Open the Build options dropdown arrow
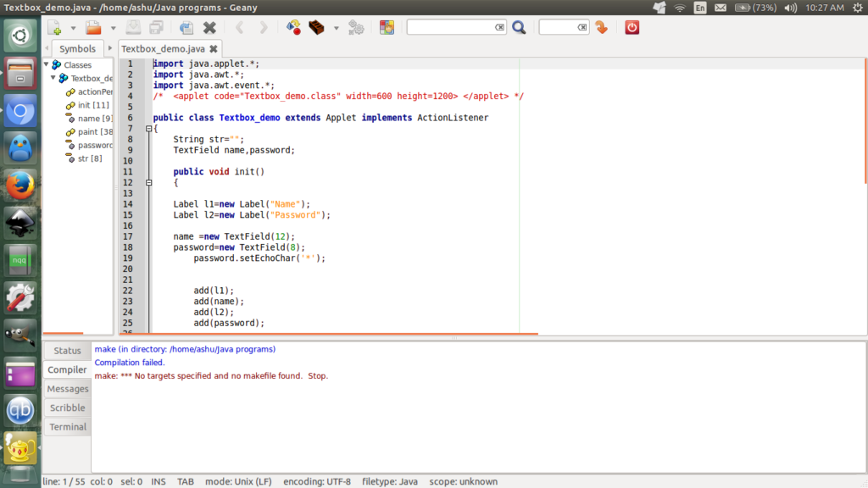The height and width of the screenshot is (488, 868). click(336, 28)
